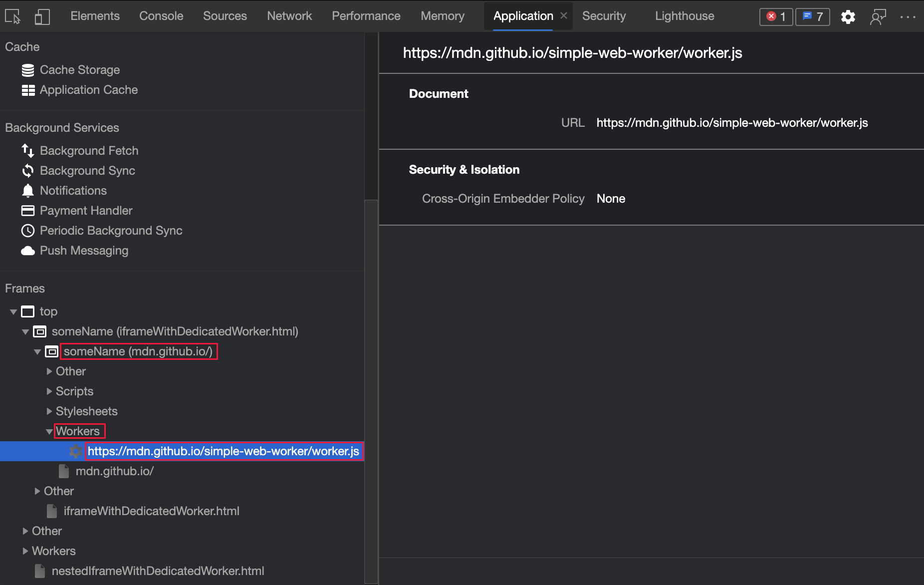924x585 pixels.
Task: Switch to the Network tab
Action: click(289, 15)
